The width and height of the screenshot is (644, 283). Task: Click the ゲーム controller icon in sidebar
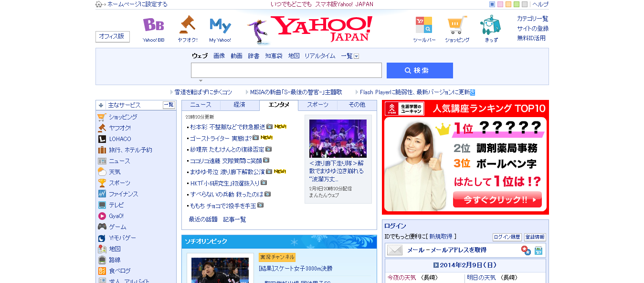[x=102, y=227]
